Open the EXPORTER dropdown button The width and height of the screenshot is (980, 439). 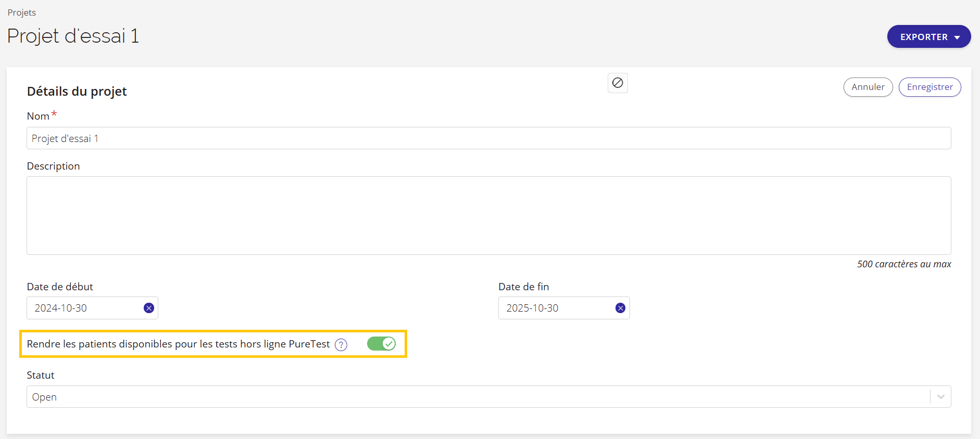929,36
